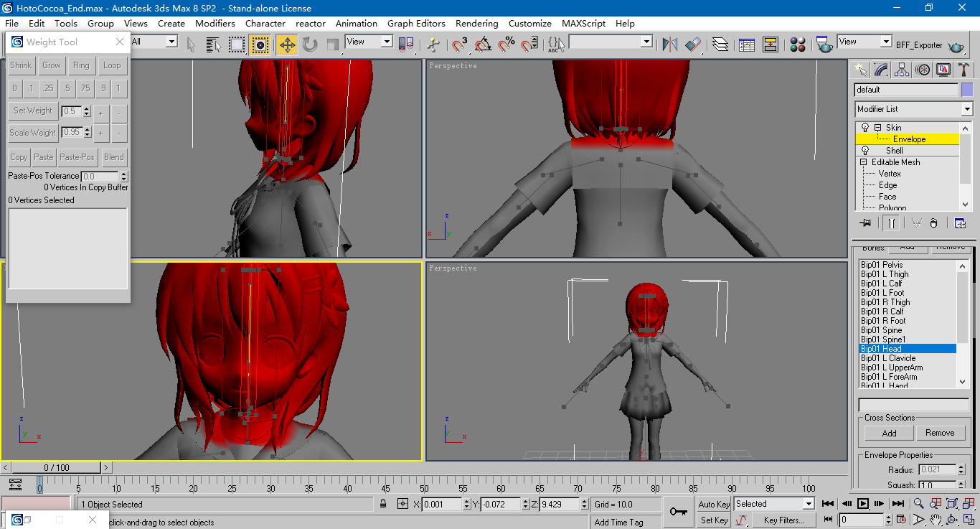Toggle the selection lock padlock
The width and height of the screenshot is (980, 529).
tap(383, 504)
